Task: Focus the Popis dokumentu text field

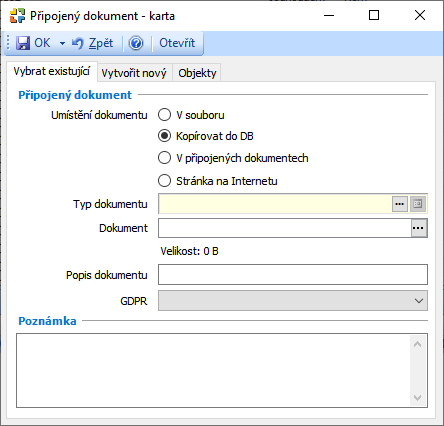Action: (x=293, y=275)
